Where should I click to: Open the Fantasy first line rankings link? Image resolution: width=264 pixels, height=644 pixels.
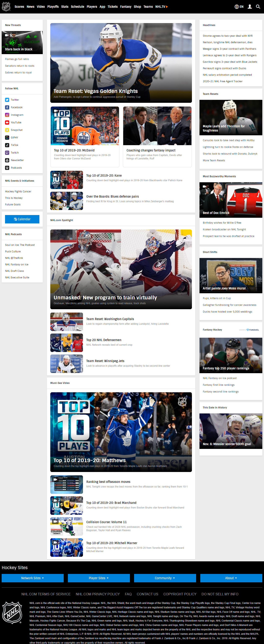coord(219,385)
